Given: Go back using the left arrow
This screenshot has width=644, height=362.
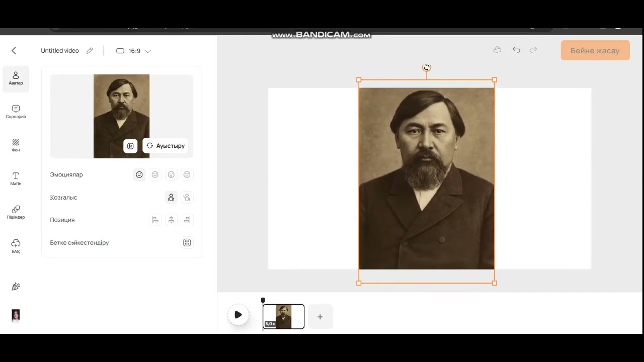Looking at the screenshot, I should coord(14,50).
